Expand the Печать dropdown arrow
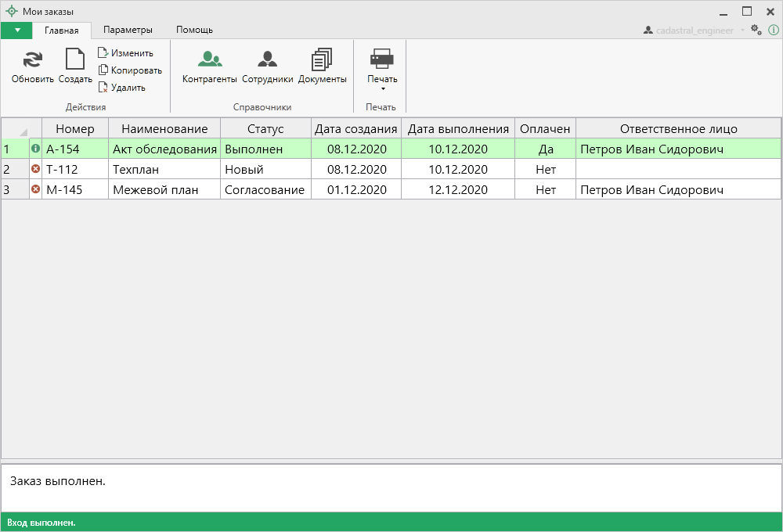 [382, 89]
